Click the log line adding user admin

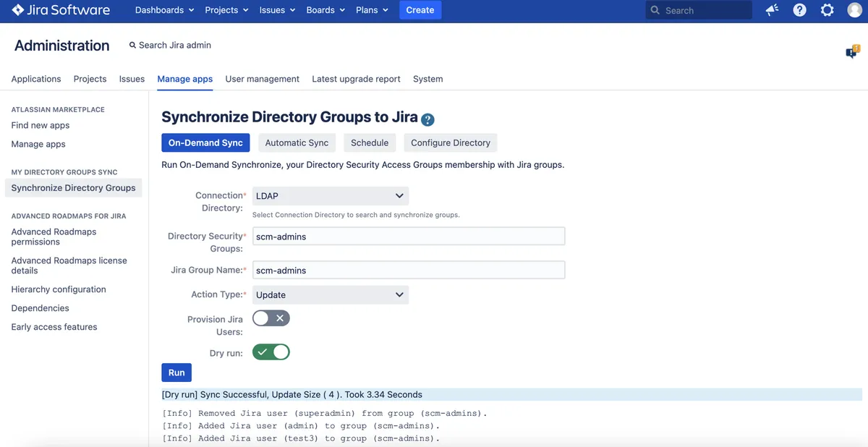point(301,426)
